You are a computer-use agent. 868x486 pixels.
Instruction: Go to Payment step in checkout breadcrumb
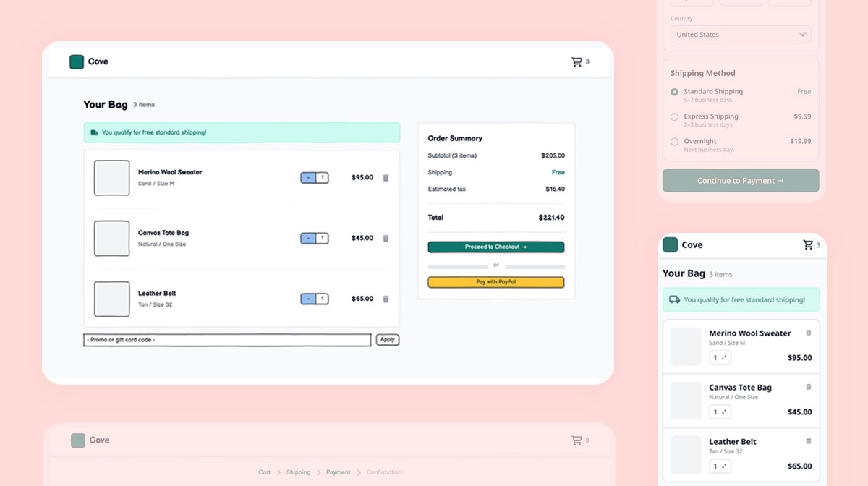pyautogui.click(x=339, y=472)
